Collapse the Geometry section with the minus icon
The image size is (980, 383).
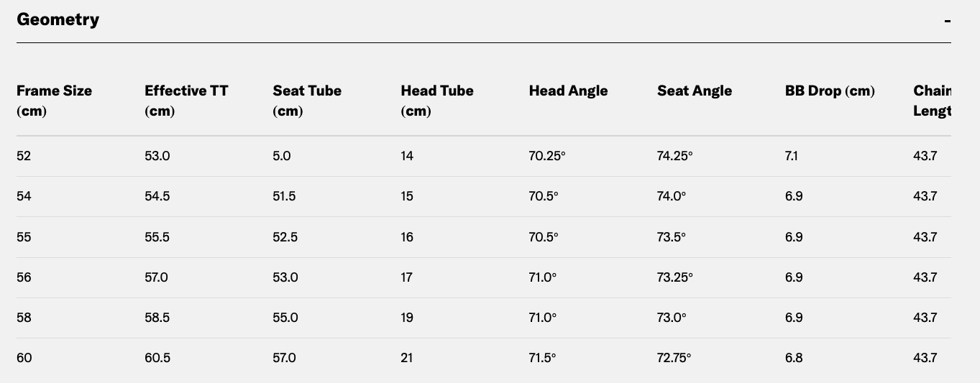[x=948, y=21]
